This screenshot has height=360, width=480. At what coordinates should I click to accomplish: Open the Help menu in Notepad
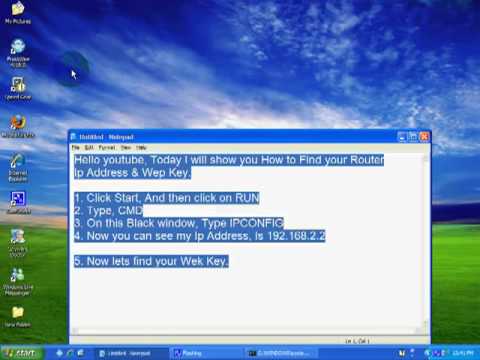point(141,147)
